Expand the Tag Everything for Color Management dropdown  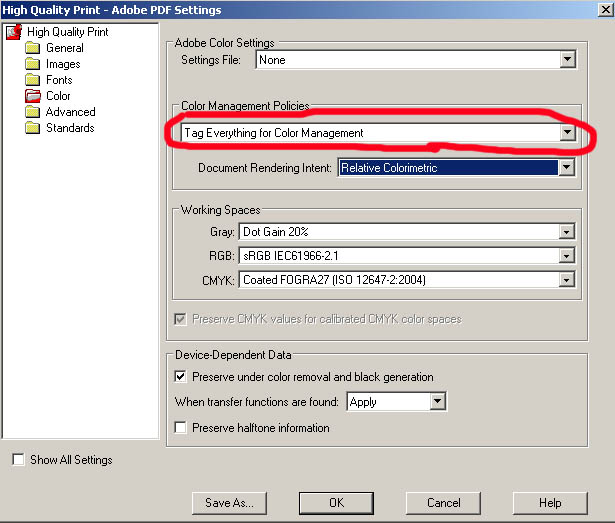click(567, 133)
